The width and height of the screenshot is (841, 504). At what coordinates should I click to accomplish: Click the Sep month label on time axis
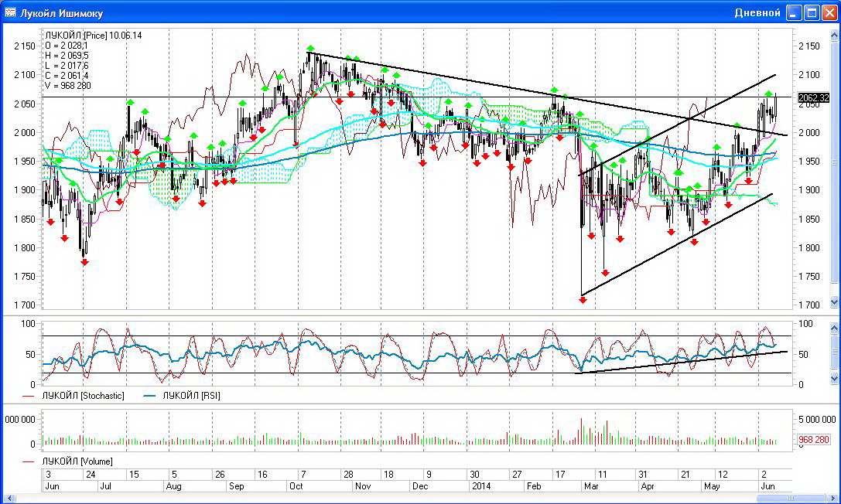tap(237, 486)
